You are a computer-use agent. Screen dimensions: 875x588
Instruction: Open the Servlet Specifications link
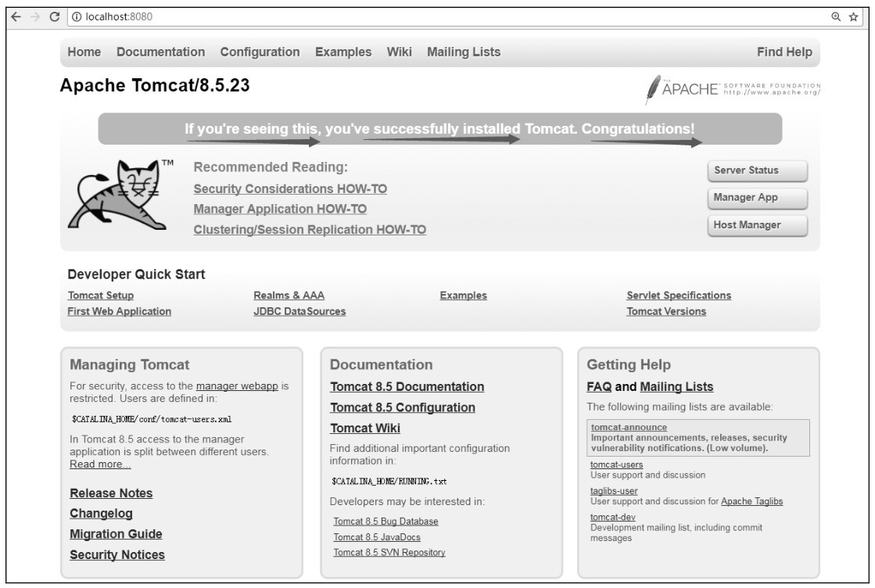click(679, 296)
